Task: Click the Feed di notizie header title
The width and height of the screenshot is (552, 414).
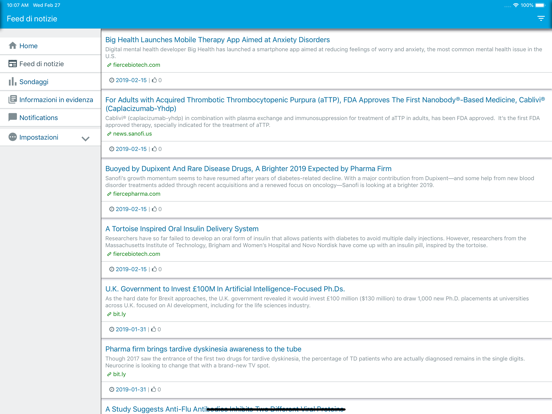Action: [32, 19]
